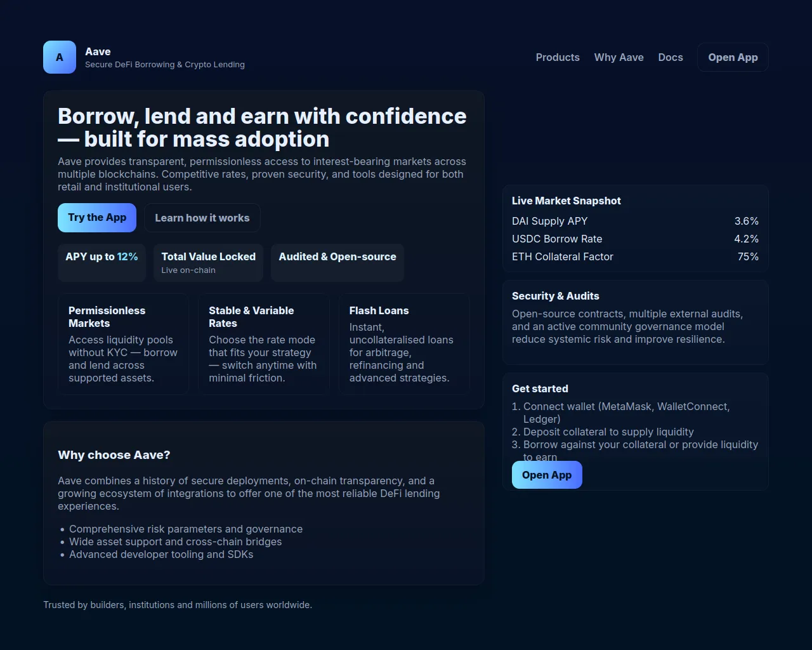Click the 3.6% value
This screenshot has height=650, width=812.
(x=747, y=221)
